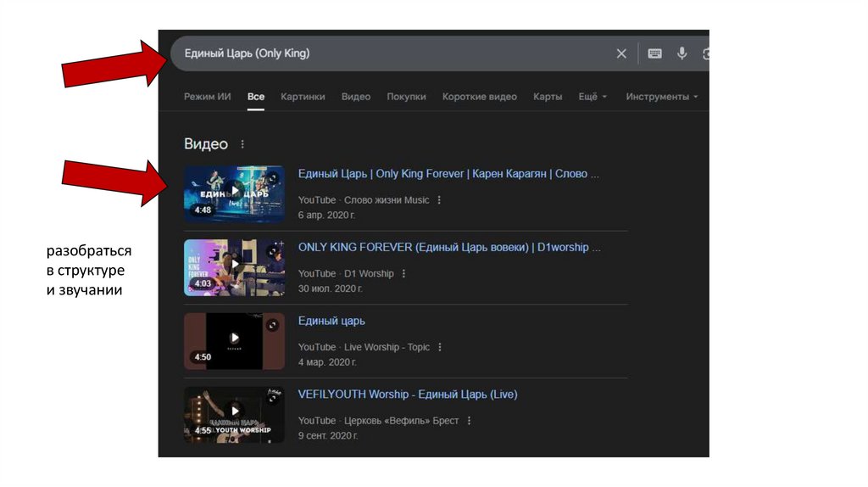Click the preview icon on 4:50 thumbnail
Image resolution: width=868 pixels, height=487 pixels.
coord(272,325)
